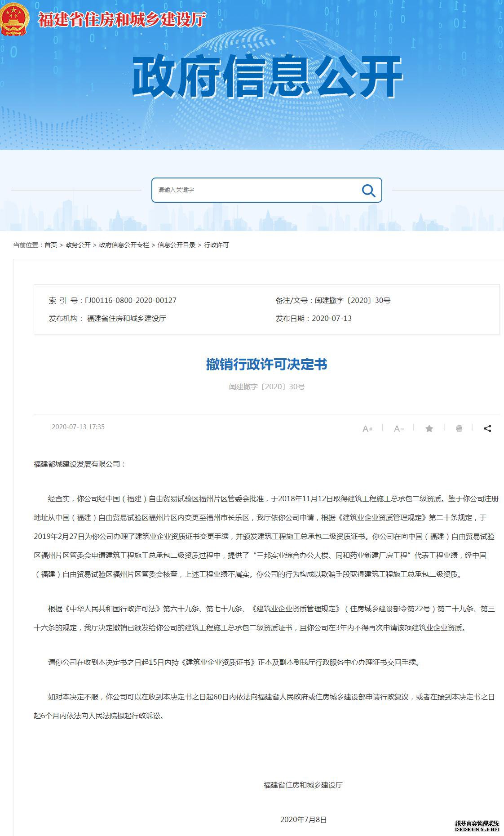Increase font size with A+ icon

[367, 429]
